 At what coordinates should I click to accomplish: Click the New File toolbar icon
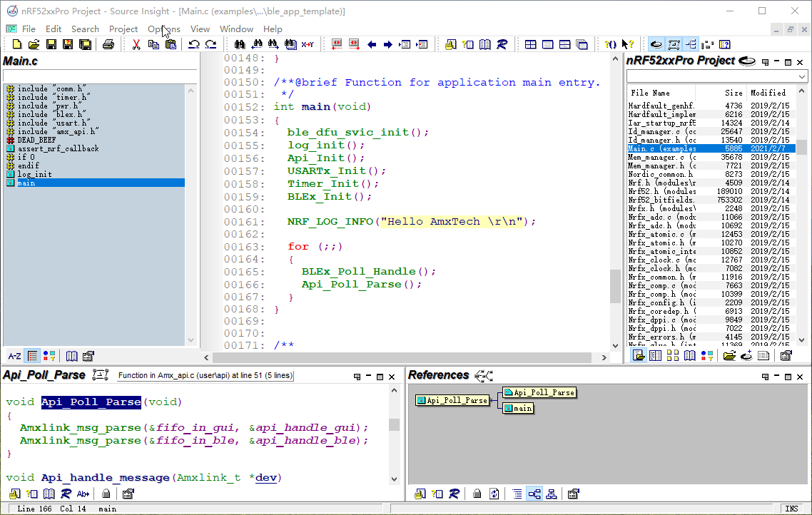(x=16, y=44)
